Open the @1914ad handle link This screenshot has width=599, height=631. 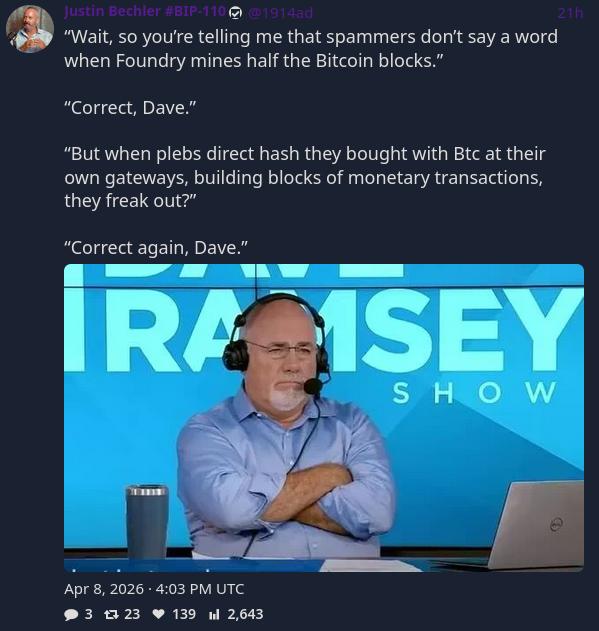click(x=280, y=13)
